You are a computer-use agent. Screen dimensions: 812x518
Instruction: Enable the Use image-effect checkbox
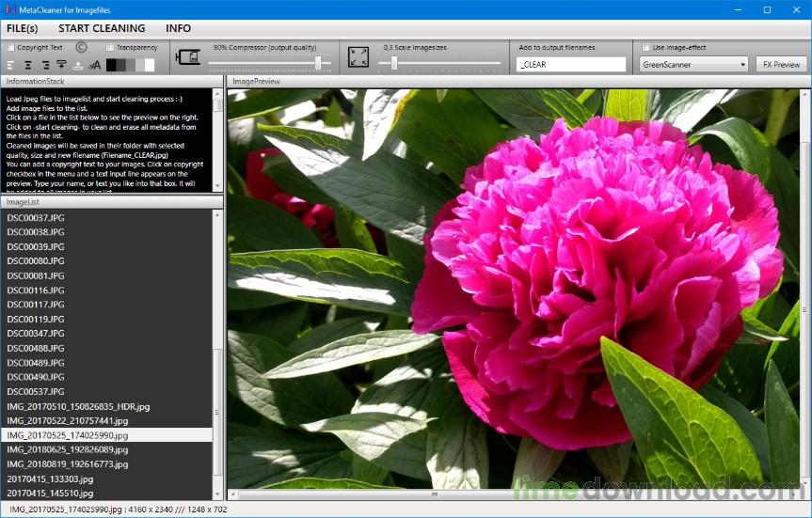click(645, 47)
